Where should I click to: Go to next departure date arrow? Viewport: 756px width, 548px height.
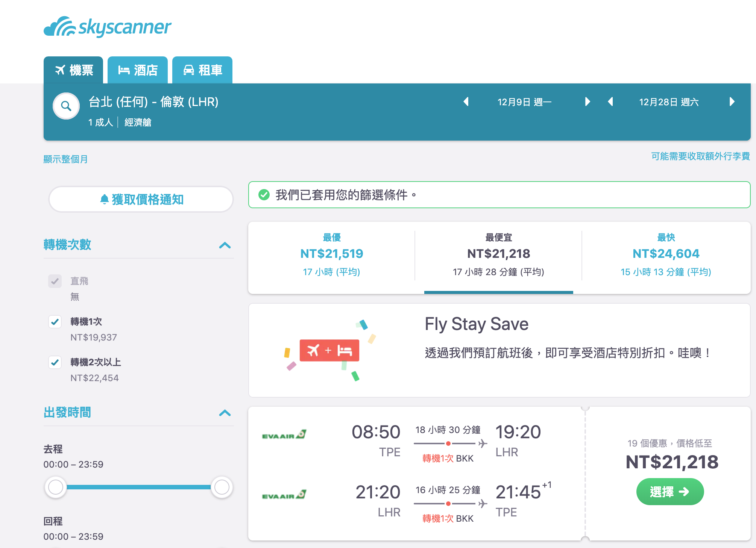[587, 101]
